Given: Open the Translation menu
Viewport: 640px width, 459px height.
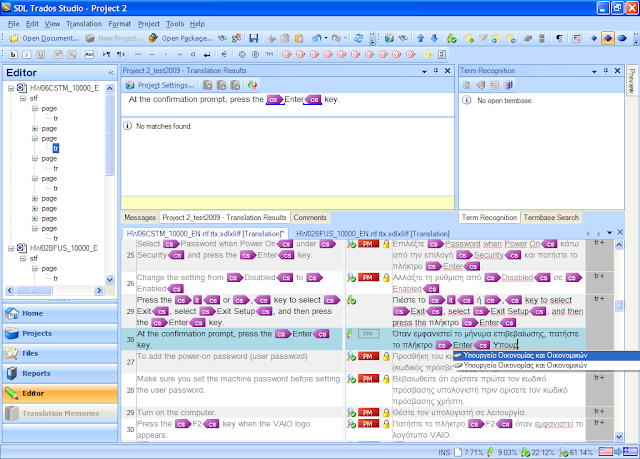Looking at the screenshot, I should pos(84,24).
